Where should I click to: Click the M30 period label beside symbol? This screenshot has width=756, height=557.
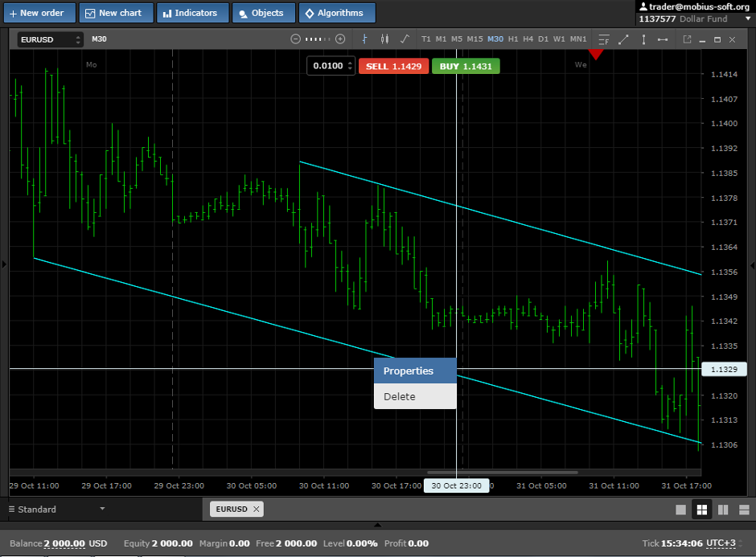(99, 39)
